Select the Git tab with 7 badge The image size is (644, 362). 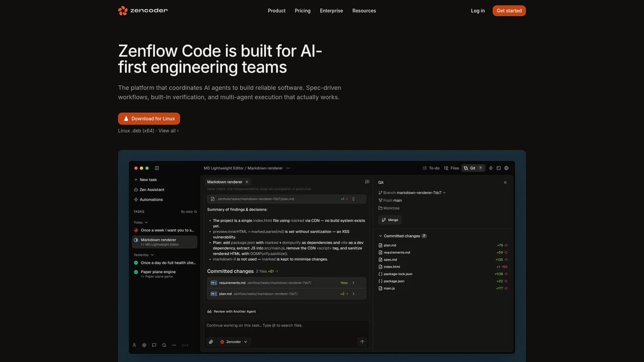(473, 168)
